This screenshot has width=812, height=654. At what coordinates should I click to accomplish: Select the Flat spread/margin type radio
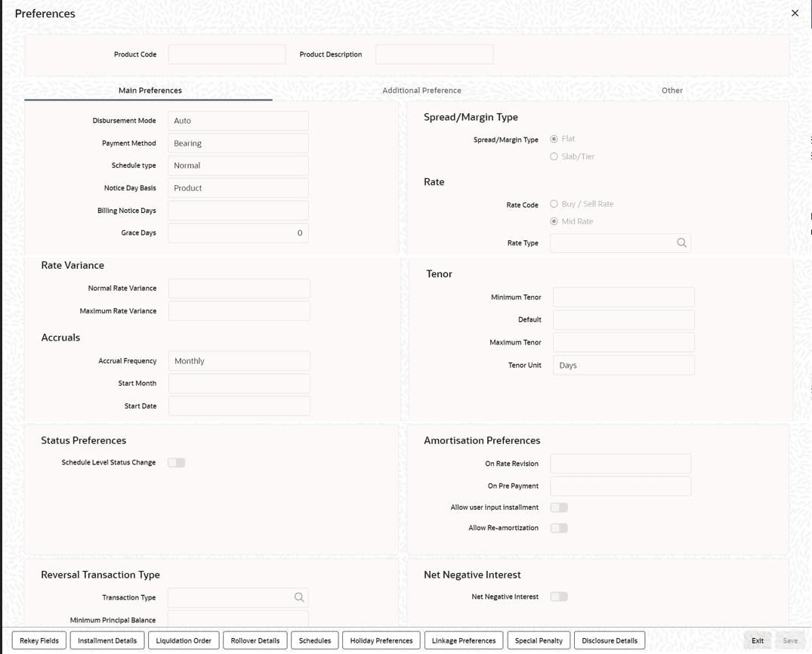click(554, 139)
